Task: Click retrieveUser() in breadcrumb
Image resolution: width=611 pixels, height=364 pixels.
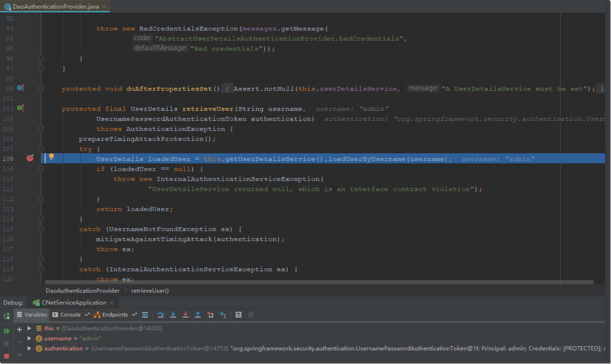Action: 150,291
